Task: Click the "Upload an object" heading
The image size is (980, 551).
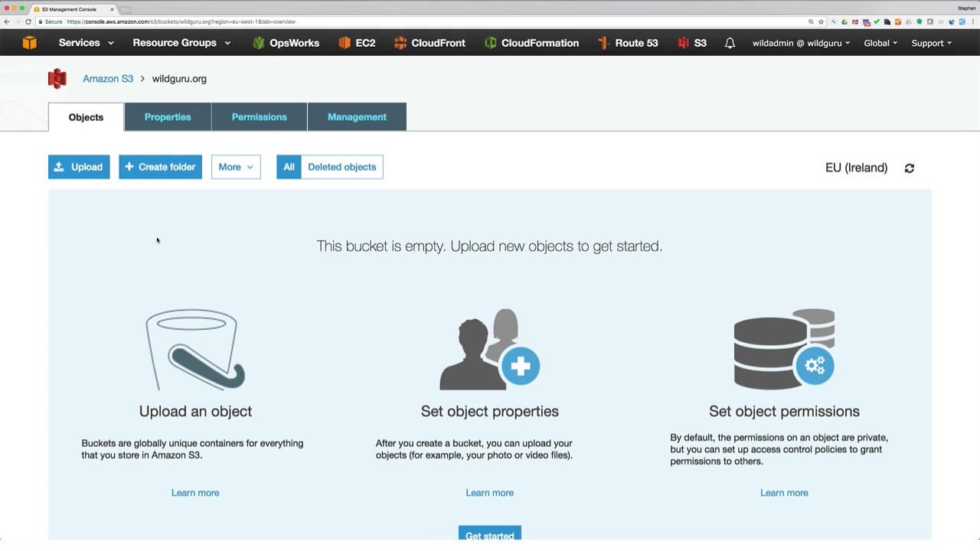Action: click(195, 412)
